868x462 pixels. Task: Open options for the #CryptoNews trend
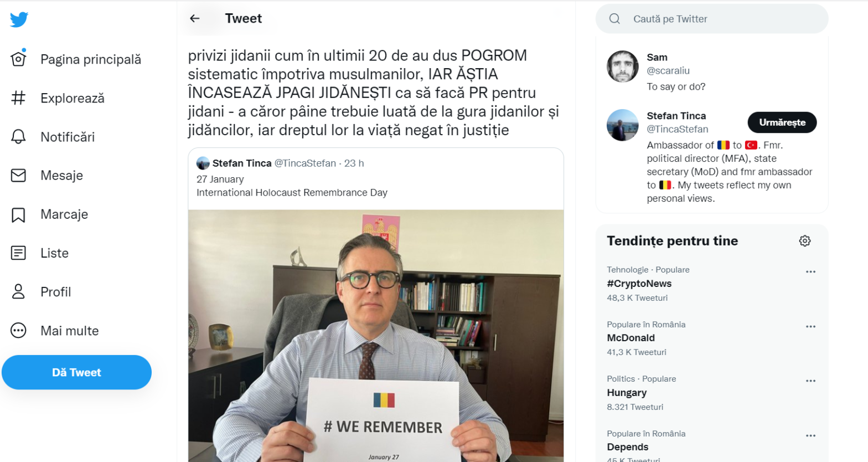coord(810,272)
